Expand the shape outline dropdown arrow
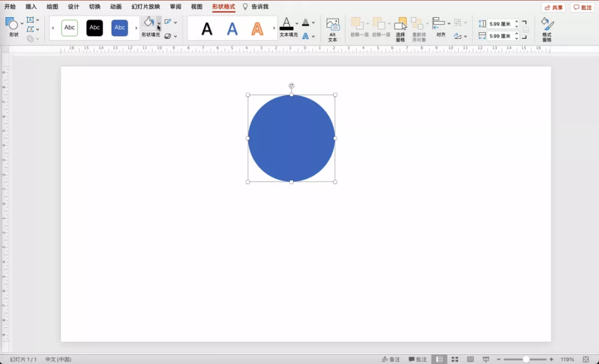The height and width of the screenshot is (364, 599). [175, 23]
